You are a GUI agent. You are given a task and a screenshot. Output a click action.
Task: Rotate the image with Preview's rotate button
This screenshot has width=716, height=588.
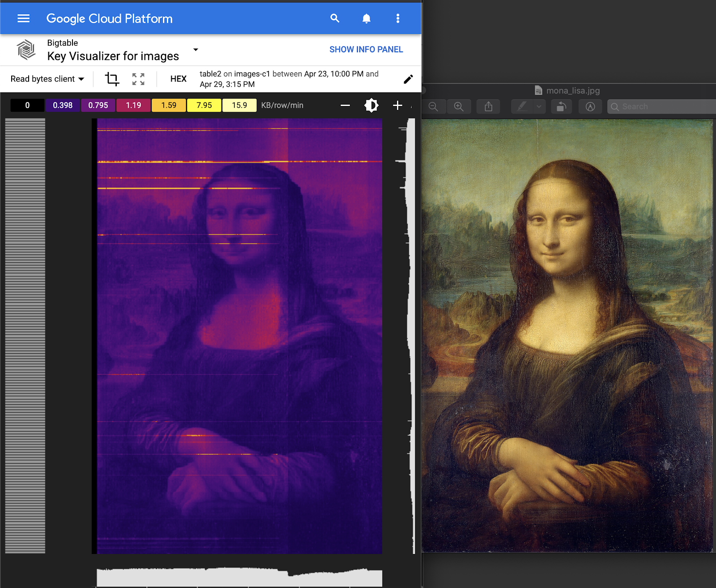pyautogui.click(x=561, y=106)
